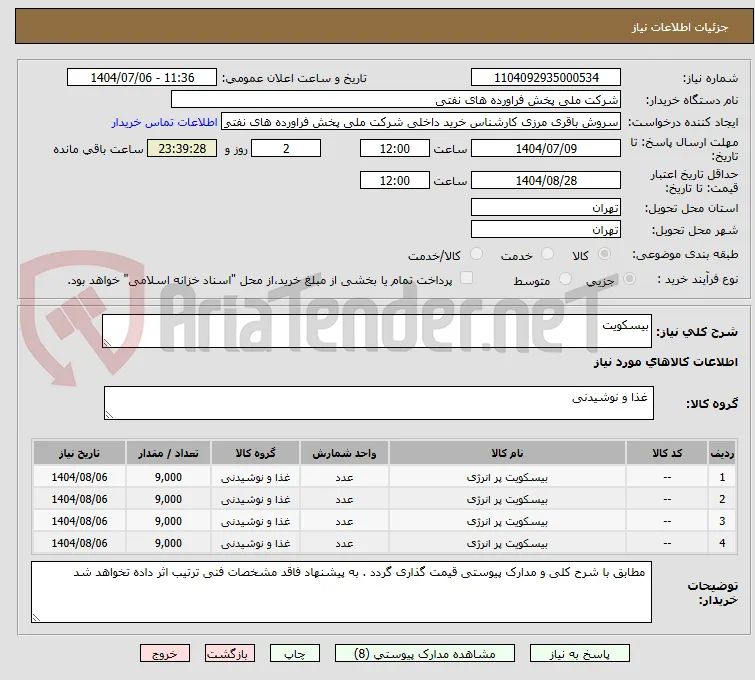Toggle the اسناد خزانه اسلامی payment checkbox
755x680 pixels.
pos(467,278)
